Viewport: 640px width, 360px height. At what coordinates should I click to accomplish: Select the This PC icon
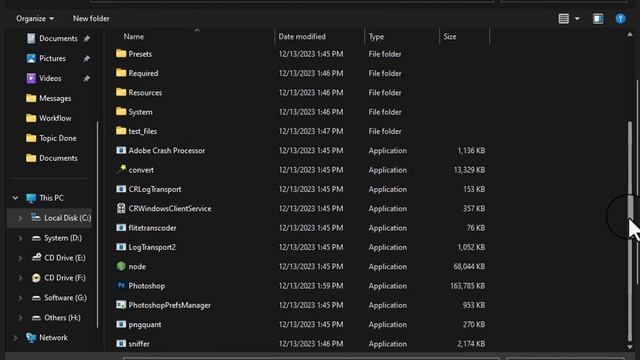tap(31, 198)
